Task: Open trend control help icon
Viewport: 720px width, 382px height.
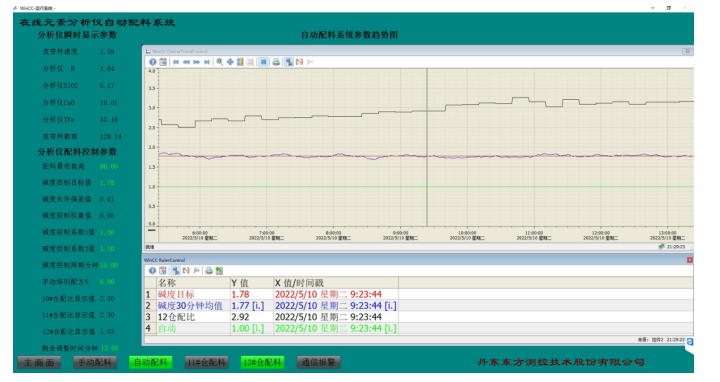Action: click(152, 62)
